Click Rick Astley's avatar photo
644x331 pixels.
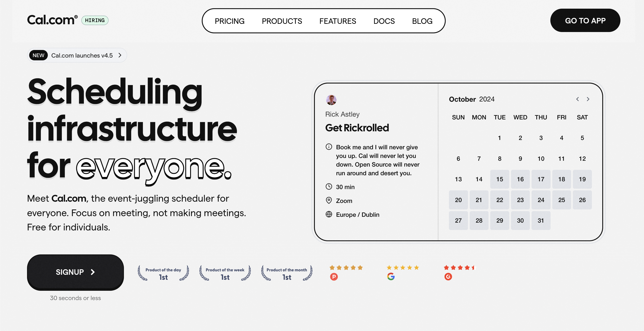[331, 100]
